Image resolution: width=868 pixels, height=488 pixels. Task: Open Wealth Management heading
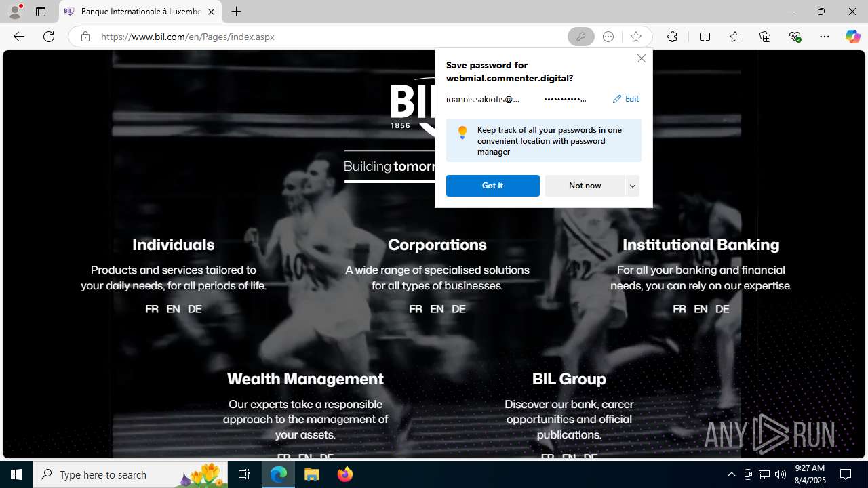pyautogui.click(x=305, y=379)
